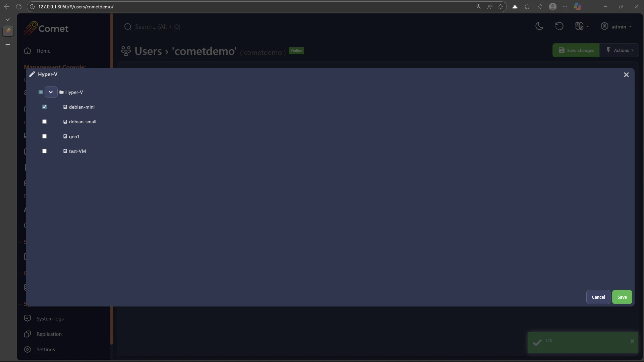The width and height of the screenshot is (644, 362).
Task: Open Settings in the sidebar
Action: tap(40, 349)
